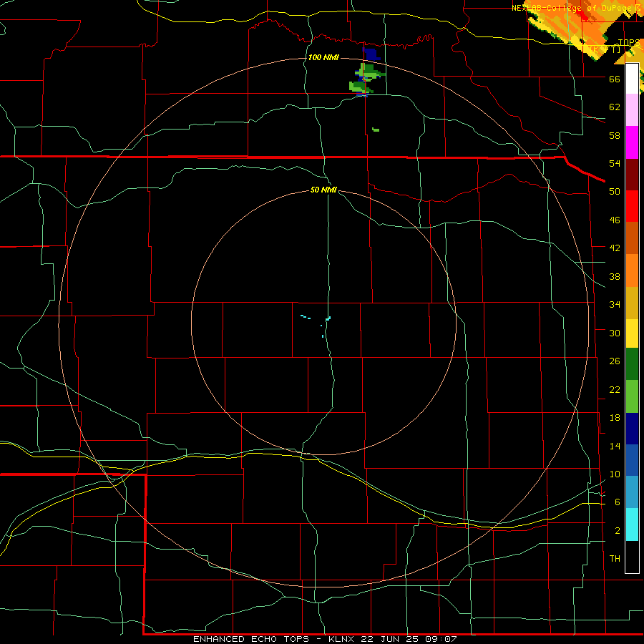Click the dark green swatch on the color scale
This screenshot has width=644, height=644.
tap(632, 364)
